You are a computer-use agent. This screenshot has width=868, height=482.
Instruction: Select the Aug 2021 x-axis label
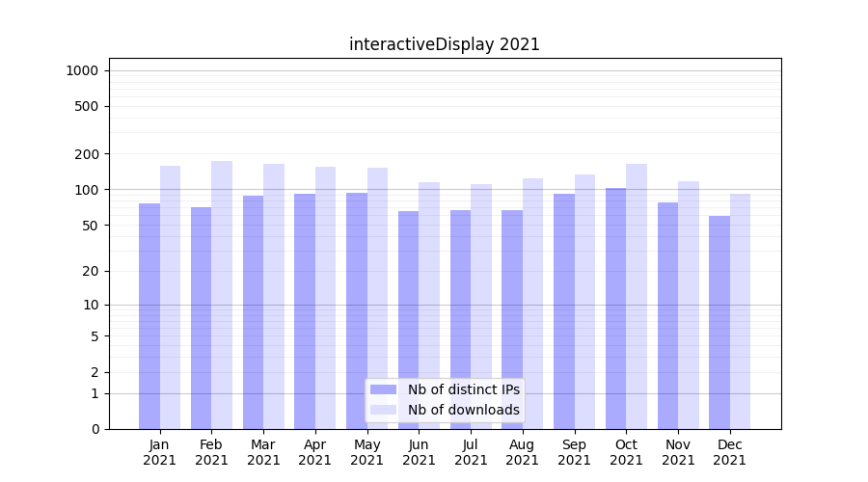click(x=523, y=452)
